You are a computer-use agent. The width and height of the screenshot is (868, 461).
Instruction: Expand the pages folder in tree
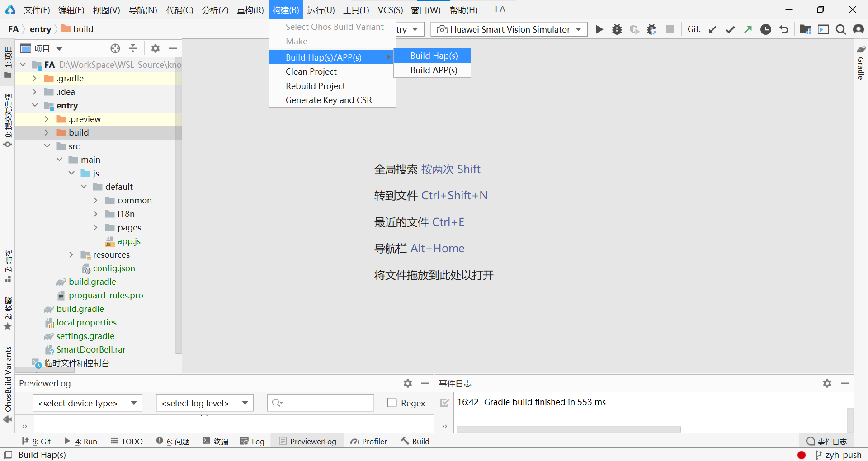point(95,227)
